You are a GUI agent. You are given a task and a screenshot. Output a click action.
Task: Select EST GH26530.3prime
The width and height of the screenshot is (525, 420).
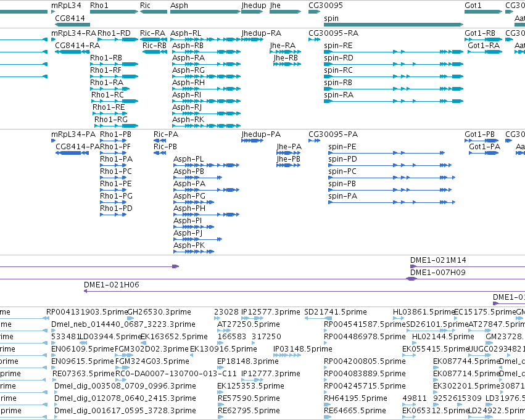click(x=159, y=312)
